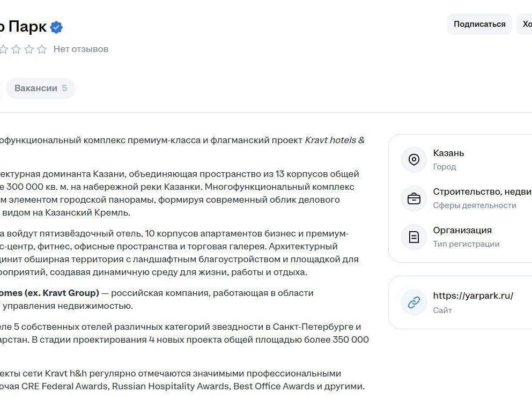Click the chain link icon beside Сайт
The height and width of the screenshot is (399, 532).
tap(413, 302)
